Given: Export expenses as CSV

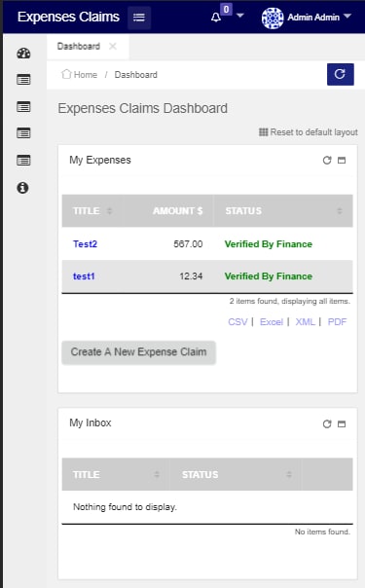Looking at the screenshot, I should point(237,322).
